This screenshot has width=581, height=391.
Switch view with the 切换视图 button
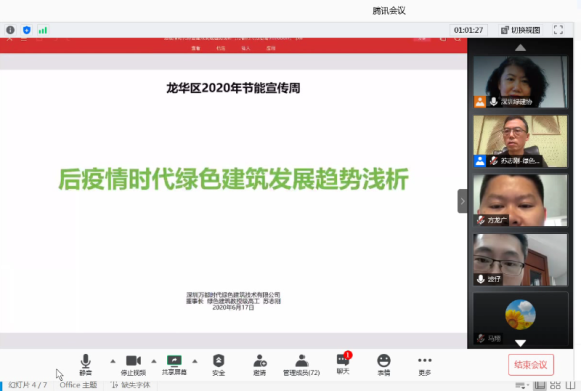(520, 30)
